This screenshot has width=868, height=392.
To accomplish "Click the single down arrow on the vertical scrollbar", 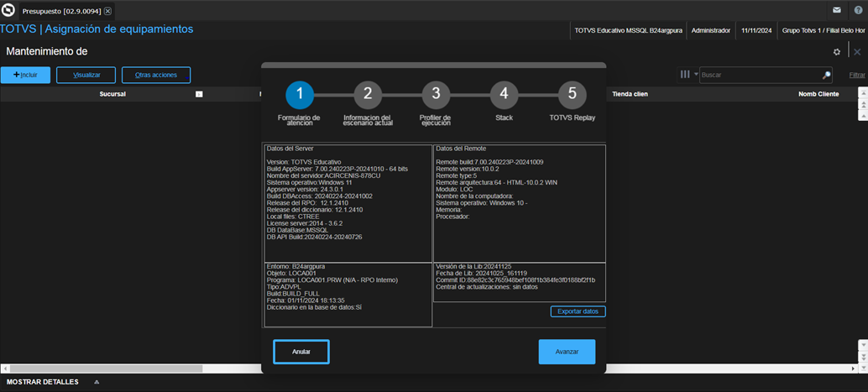I will (862, 344).
